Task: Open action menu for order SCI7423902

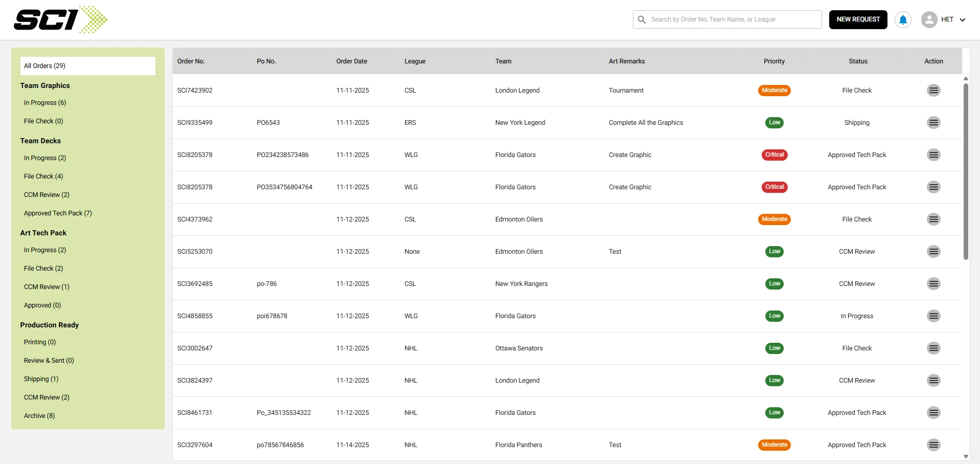Action: (x=933, y=91)
